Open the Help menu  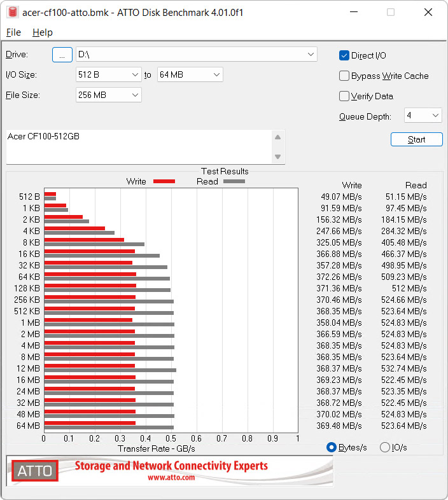click(x=43, y=32)
